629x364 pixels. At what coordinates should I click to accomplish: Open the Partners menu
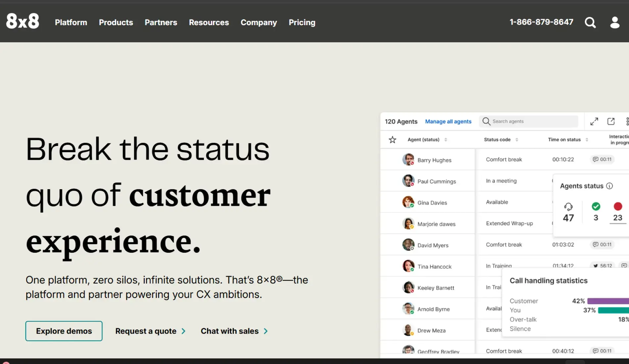pos(161,23)
